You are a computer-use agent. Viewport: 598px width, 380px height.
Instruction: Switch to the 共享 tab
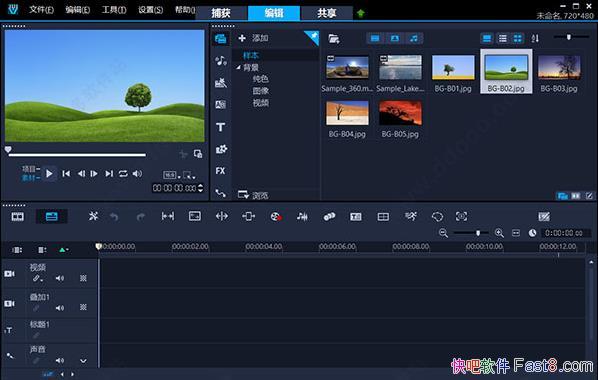coord(327,13)
